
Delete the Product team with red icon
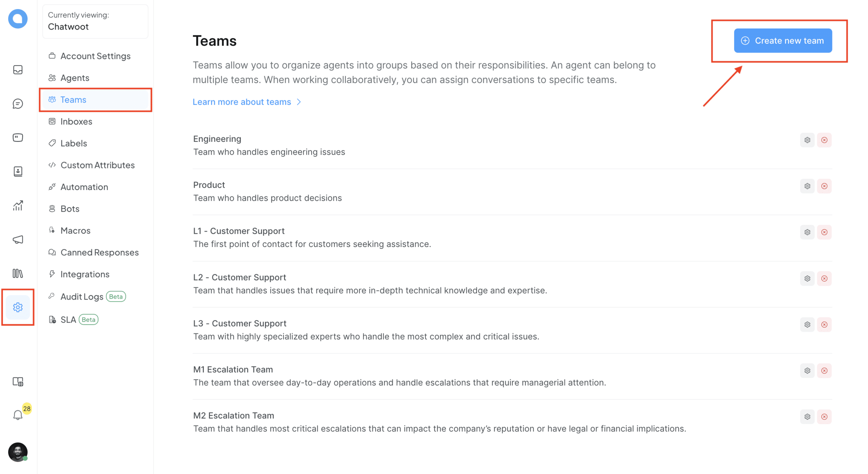824,186
